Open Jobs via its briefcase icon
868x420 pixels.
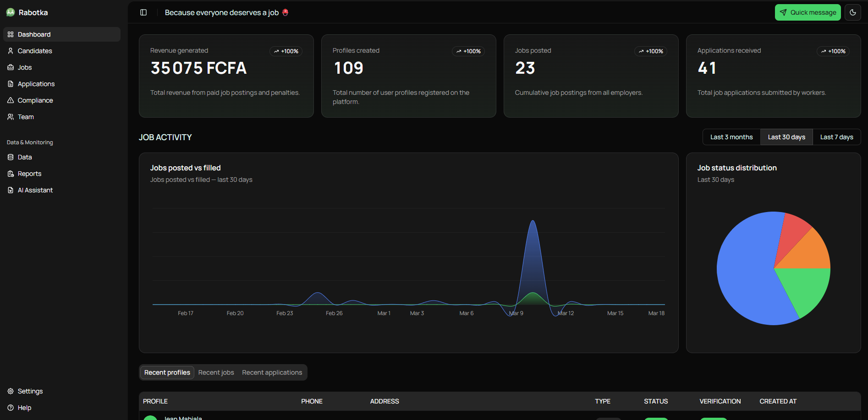coord(11,67)
